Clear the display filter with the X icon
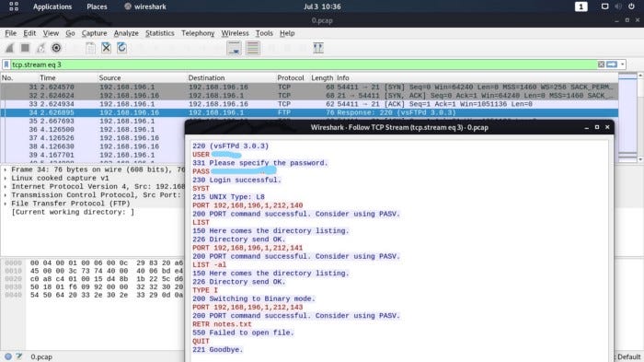The image size is (644, 362). pyautogui.click(x=601, y=64)
